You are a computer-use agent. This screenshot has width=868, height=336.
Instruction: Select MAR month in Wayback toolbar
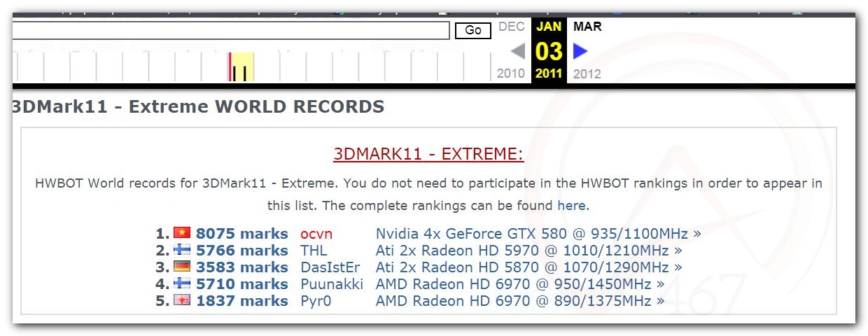587,27
